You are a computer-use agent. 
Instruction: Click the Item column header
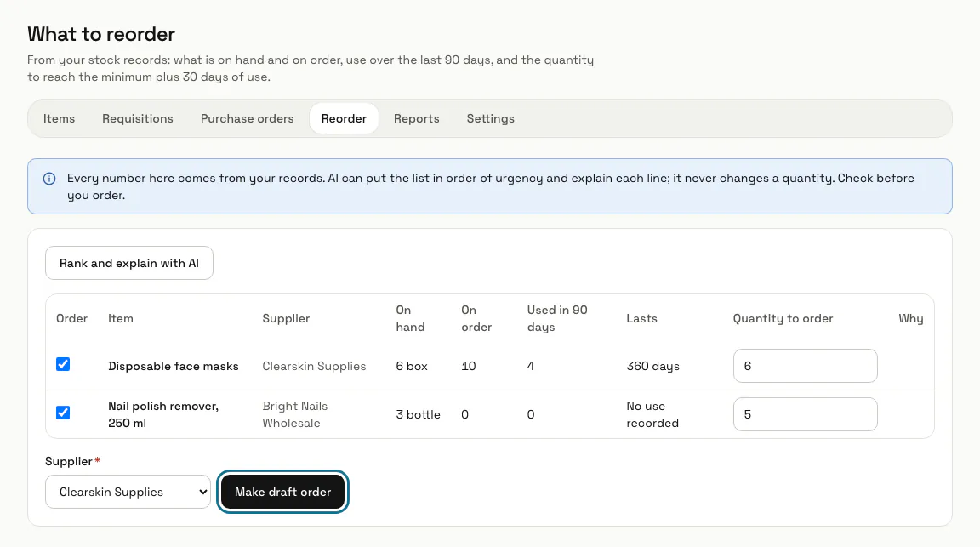pos(120,319)
